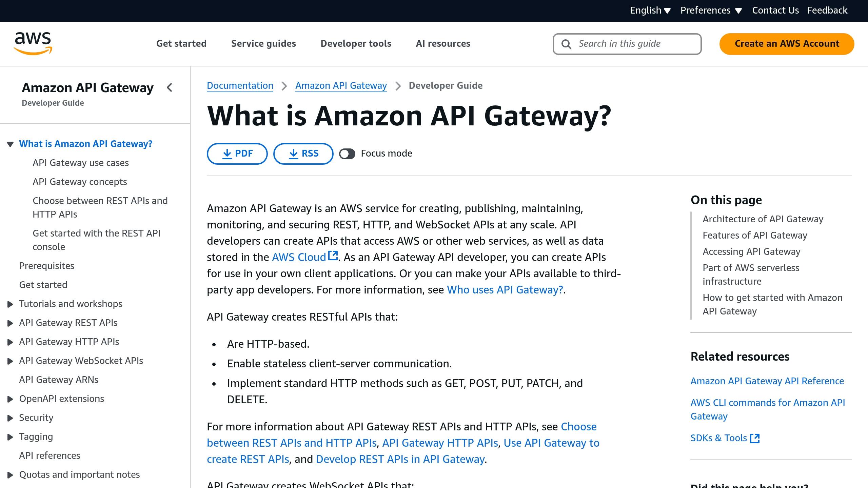The image size is (868, 488).
Task: Select Get started in sidebar tree
Action: point(43,285)
